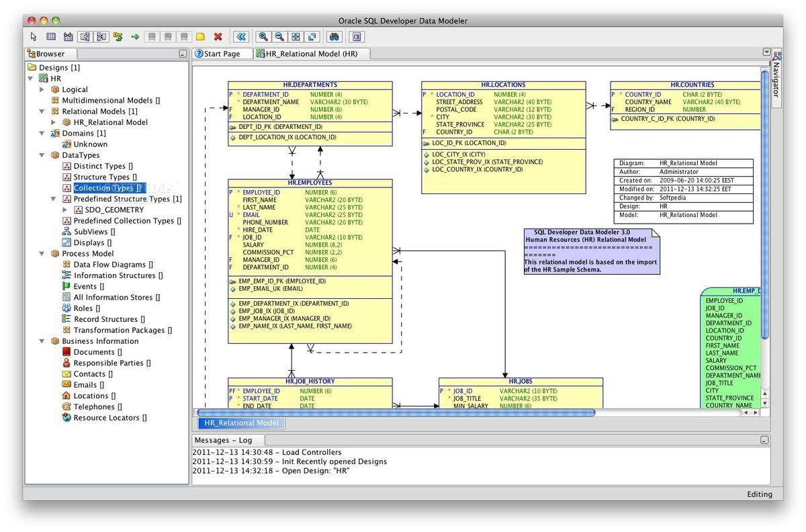Viewport: 806px width, 532px height.
Task: Expand the SDO_GEOMETRY node
Action: (64, 210)
